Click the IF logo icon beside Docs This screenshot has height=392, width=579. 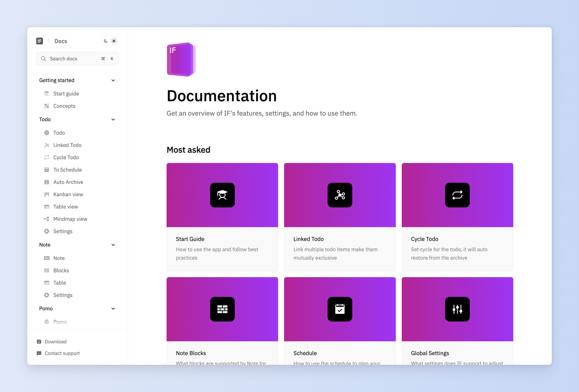pos(39,41)
